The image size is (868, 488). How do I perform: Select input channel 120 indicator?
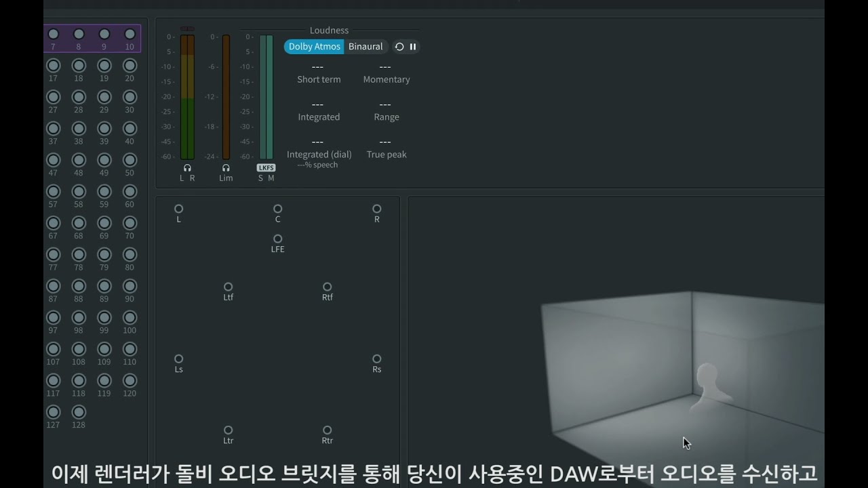[130, 381]
